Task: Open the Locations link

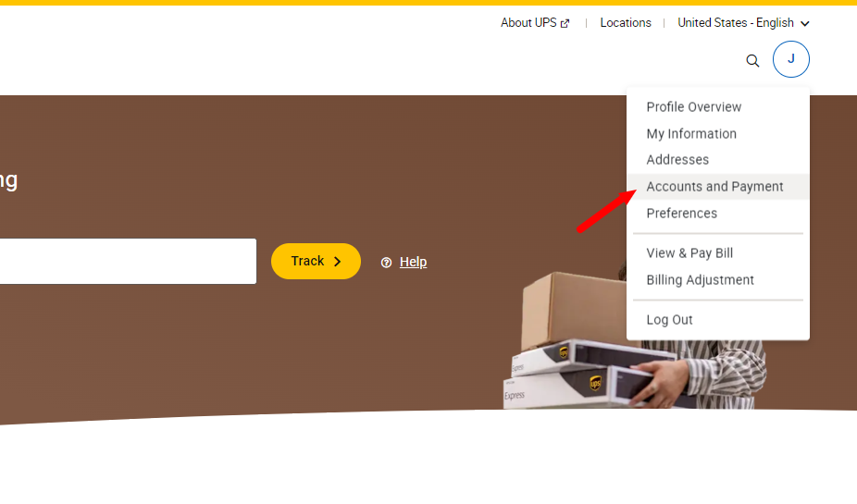Action: click(x=626, y=23)
